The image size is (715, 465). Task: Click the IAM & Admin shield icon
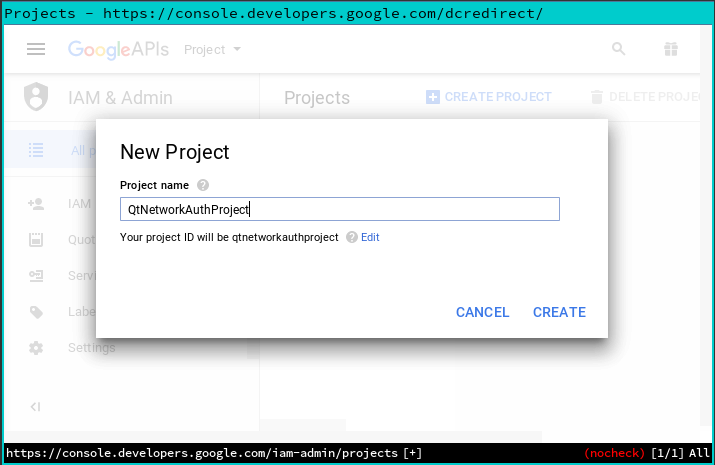tap(36, 97)
